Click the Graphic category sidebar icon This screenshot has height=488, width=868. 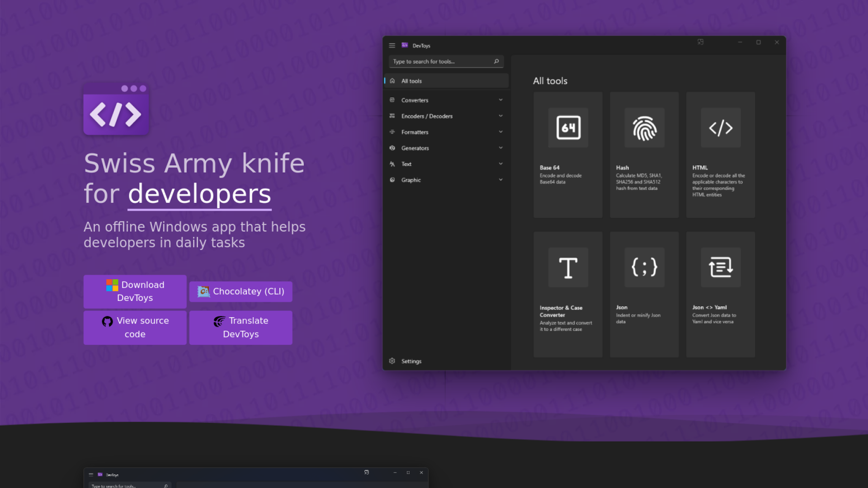tap(392, 180)
